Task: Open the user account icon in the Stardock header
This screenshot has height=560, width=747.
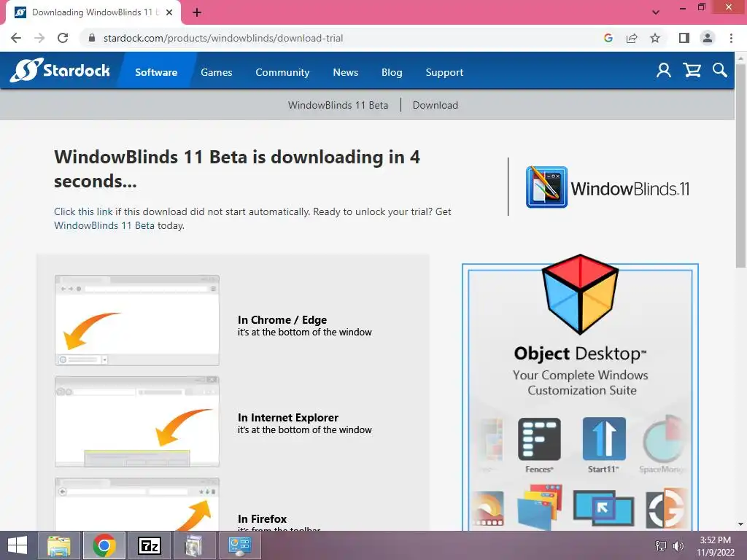Action: click(663, 71)
